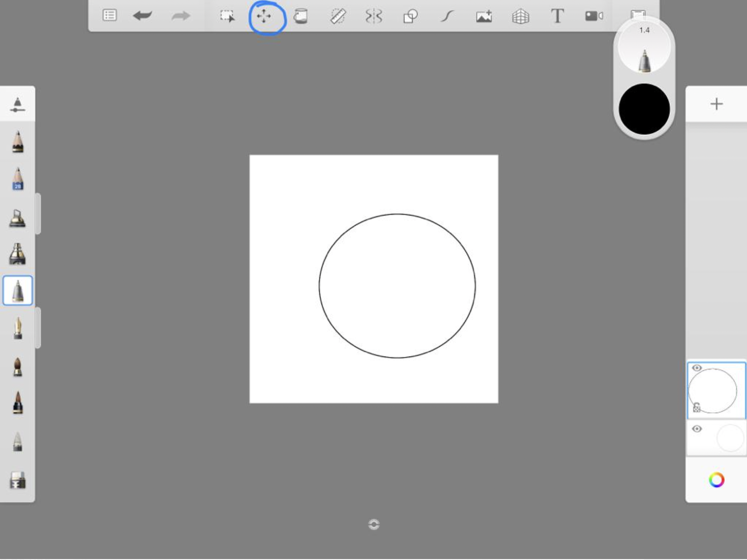Select the black-handled paint brush

point(18,402)
